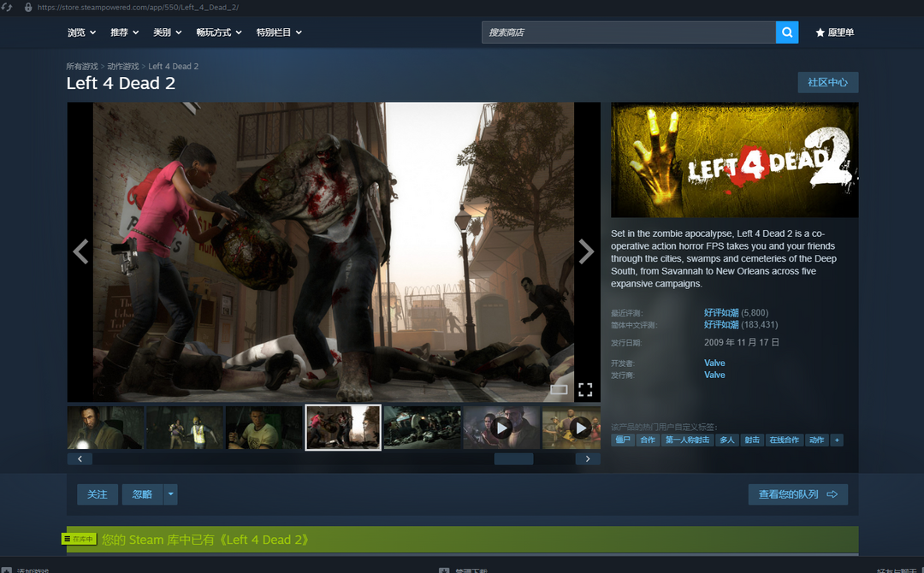The image size is (924, 573).
Task: Select the highlighted thumbnail of the woman fighting a zombie
Action: [343, 428]
